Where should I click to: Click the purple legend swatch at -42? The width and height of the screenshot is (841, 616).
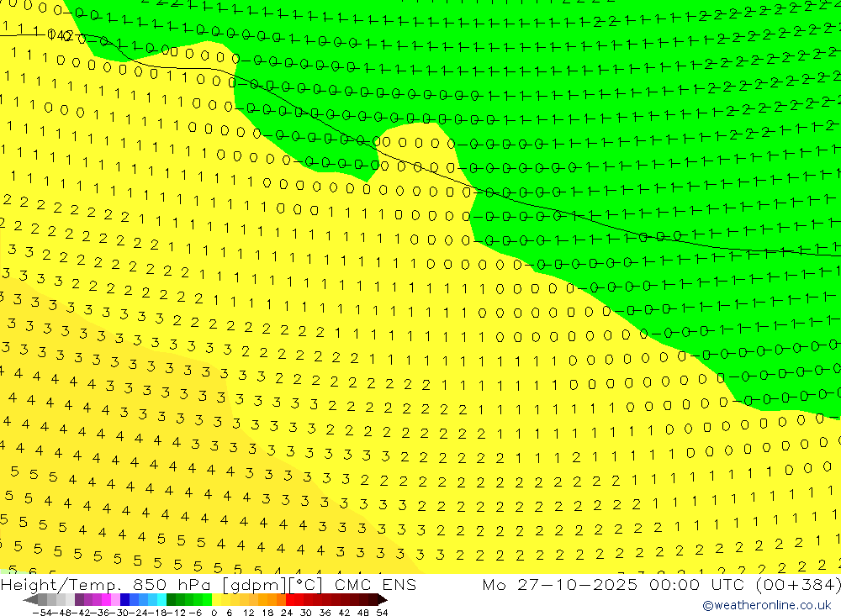coord(79,599)
